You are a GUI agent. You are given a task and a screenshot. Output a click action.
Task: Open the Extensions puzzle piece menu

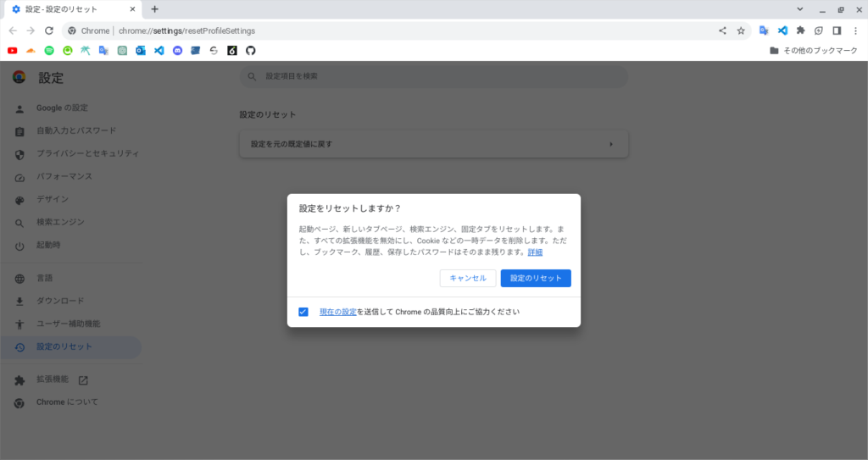pyautogui.click(x=800, y=30)
